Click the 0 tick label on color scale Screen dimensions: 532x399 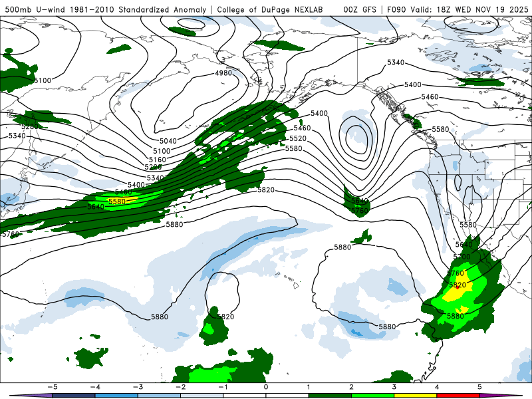tap(265, 387)
